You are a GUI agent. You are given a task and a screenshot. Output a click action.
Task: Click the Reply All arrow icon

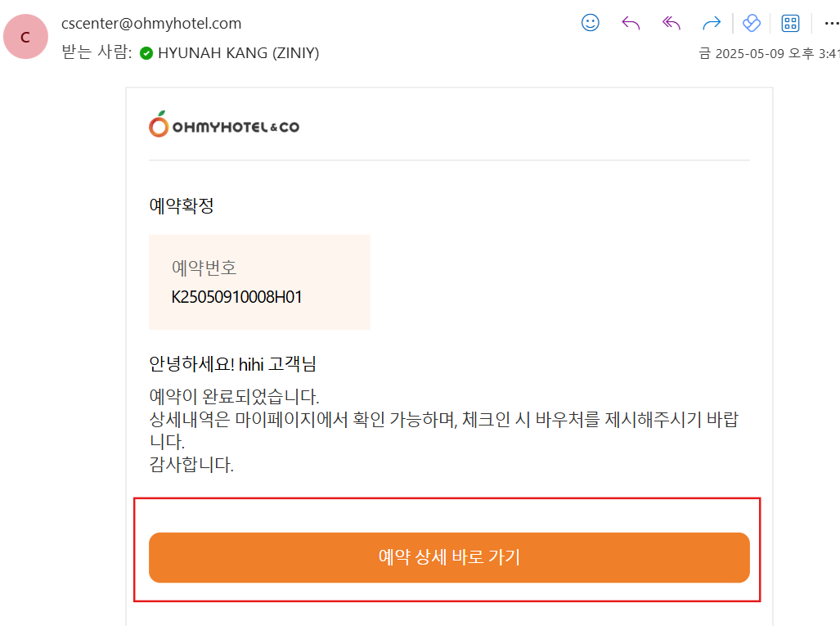coord(672,23)
